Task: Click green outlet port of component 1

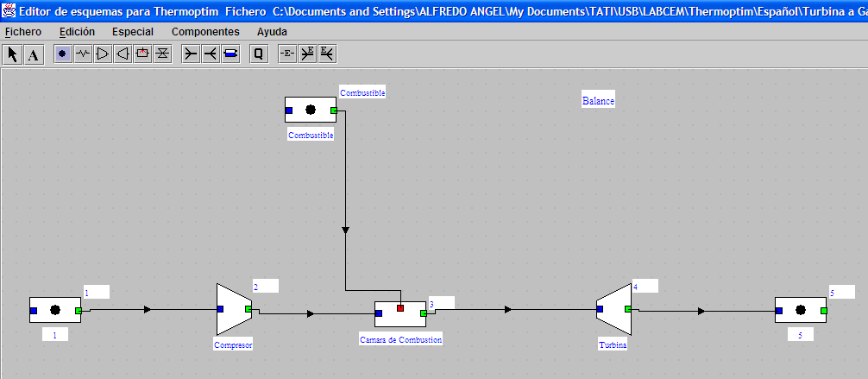Action: tap(78, 310)
